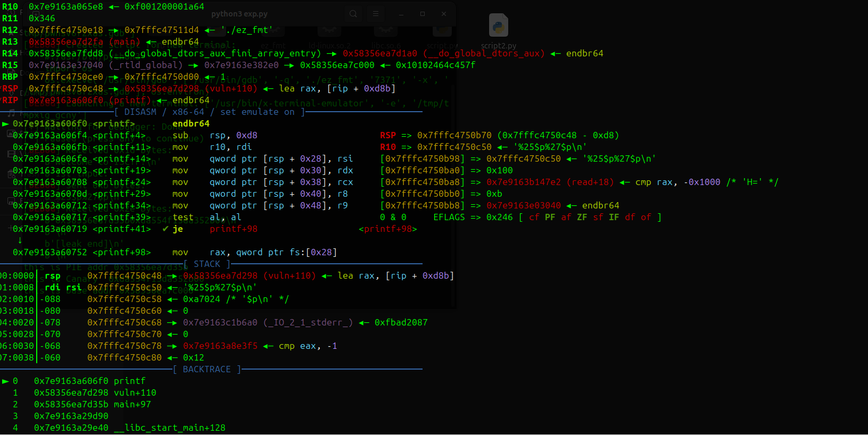
Task: Click the value 0xfbad2087 in the stack
Action: pyautogui.click(x=401, y=322)
